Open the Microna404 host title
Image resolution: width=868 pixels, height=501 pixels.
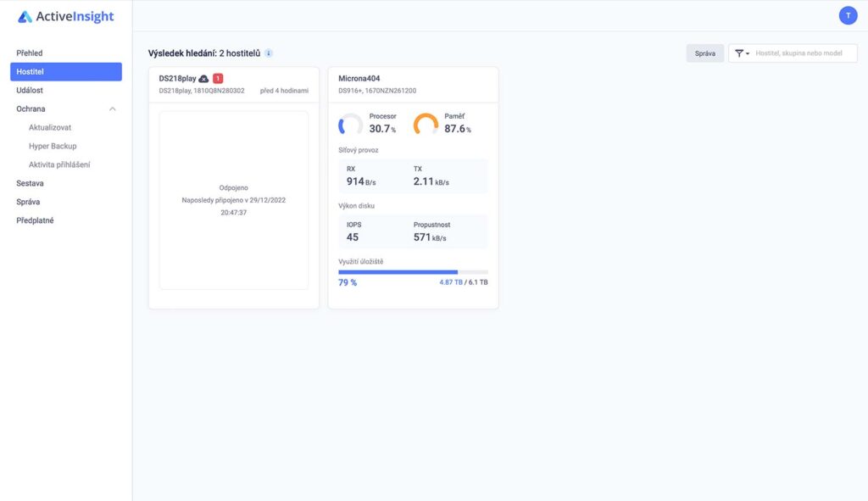click(x=359, y=79)
